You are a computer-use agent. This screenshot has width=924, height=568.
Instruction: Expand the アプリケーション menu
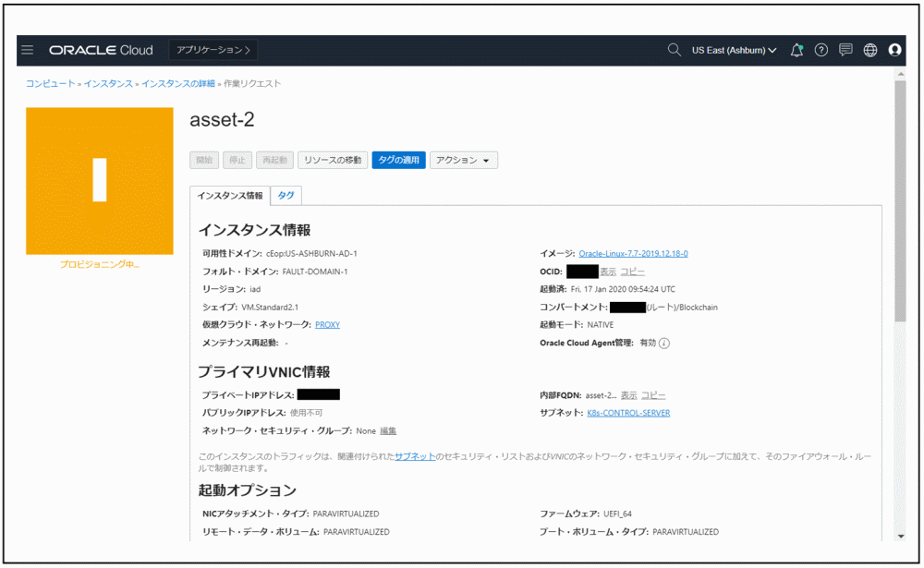click(213, 50)
